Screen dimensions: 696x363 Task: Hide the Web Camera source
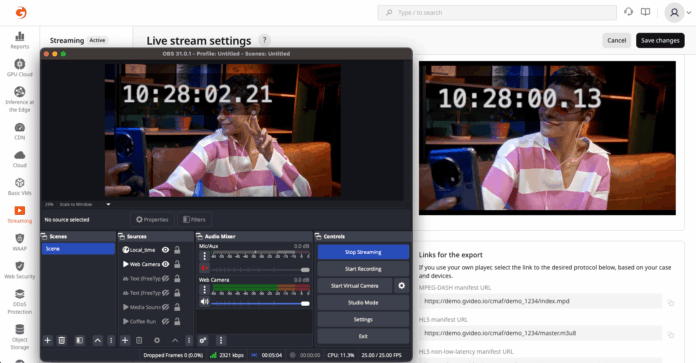(165, 264)
